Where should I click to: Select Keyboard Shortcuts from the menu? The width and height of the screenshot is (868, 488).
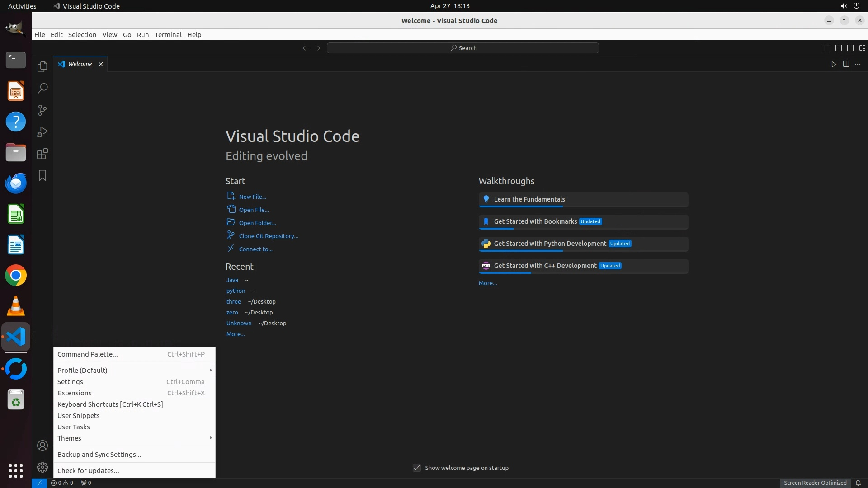[x=110, y=404]
